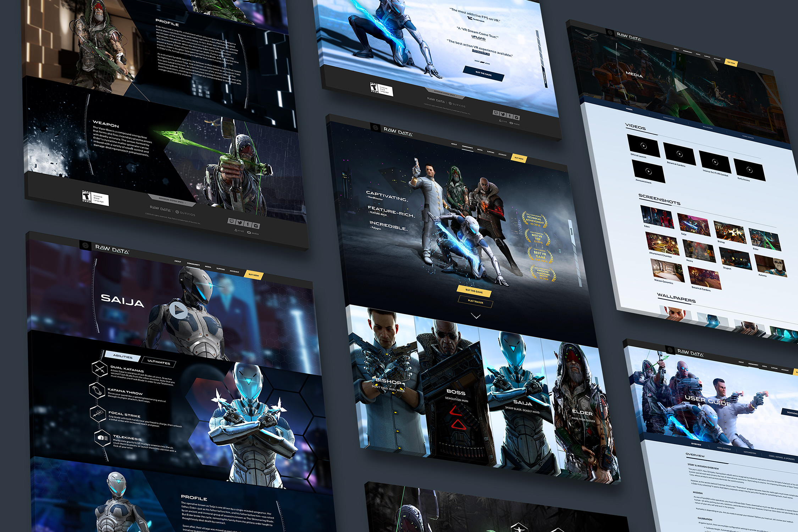The height and width of the screenshot is (532, 798).
Task: Select the Abilities tab
Action: (x=123, y=356)
